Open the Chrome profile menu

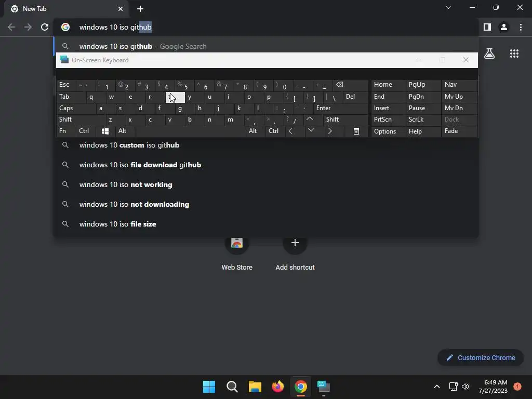pos(504,27)
